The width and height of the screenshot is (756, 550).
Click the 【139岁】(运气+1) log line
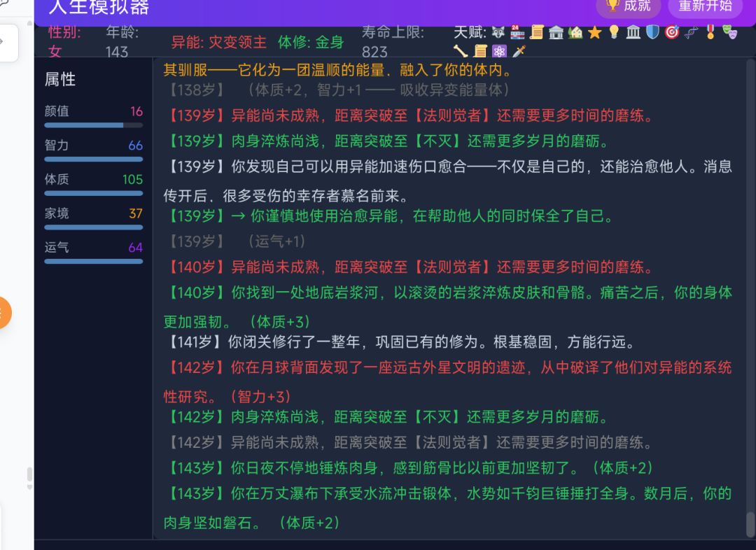pos(235,241)
